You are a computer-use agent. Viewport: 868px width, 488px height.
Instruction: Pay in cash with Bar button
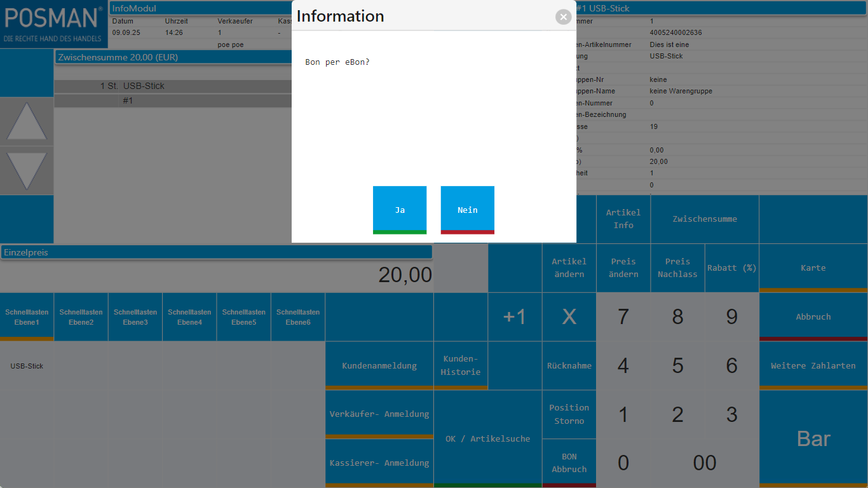(x=813, y=438)
